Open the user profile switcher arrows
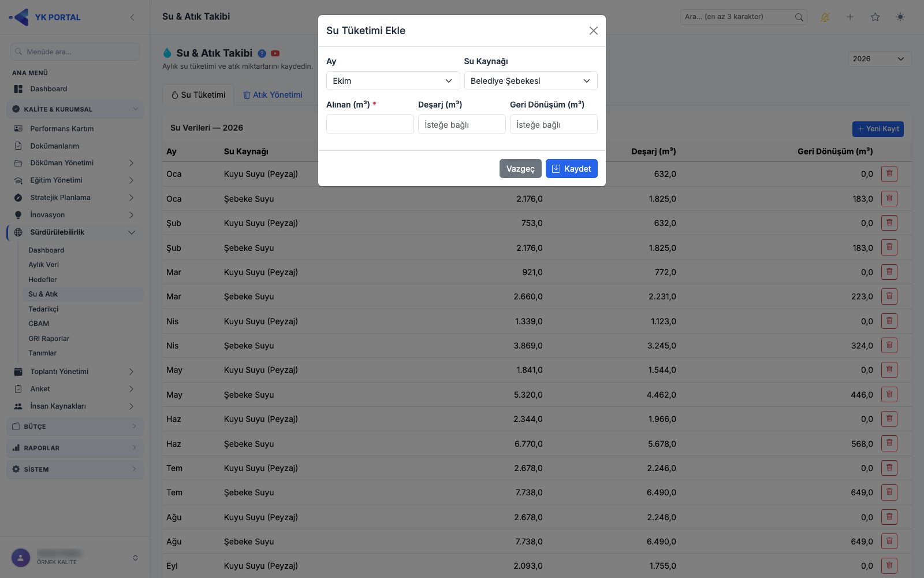Image resolution: width=924 pixels, height=578 pixels. [x=135, y=558]
